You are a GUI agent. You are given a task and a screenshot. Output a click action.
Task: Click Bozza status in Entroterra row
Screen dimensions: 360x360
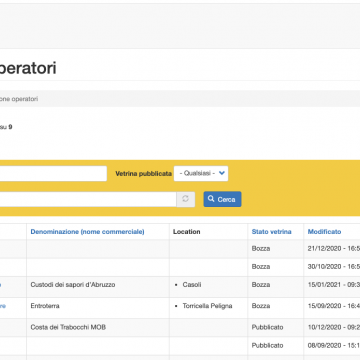point(261,306)
